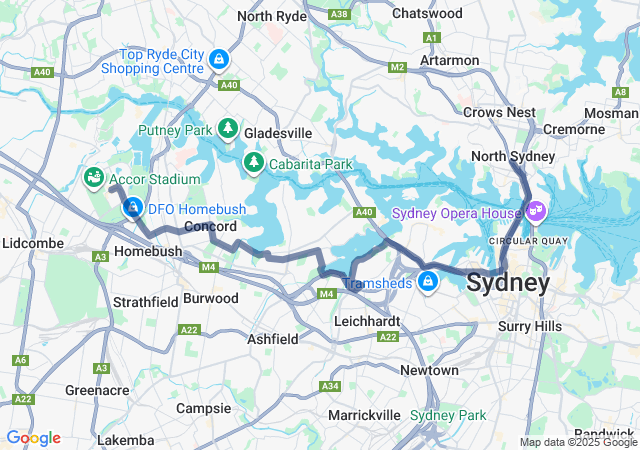The image size is (640, 450).
Task: Click the Sydney Park green label
Action: (448, 415)
